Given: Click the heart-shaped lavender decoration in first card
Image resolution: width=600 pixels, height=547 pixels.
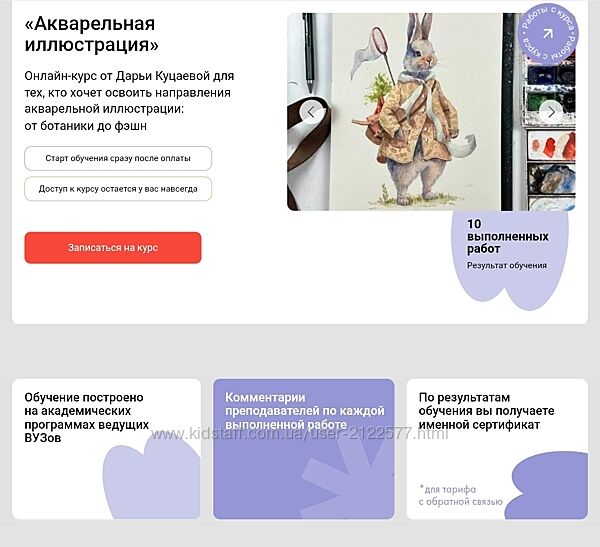Looking at the screenshot, I should point(152,478).
